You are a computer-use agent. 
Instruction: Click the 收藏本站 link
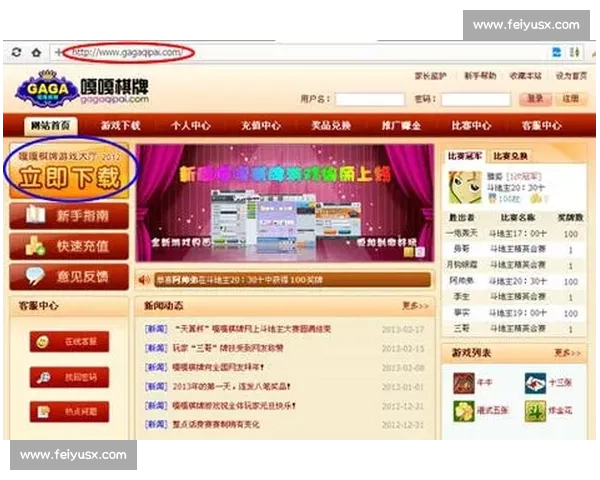point(526,76)
